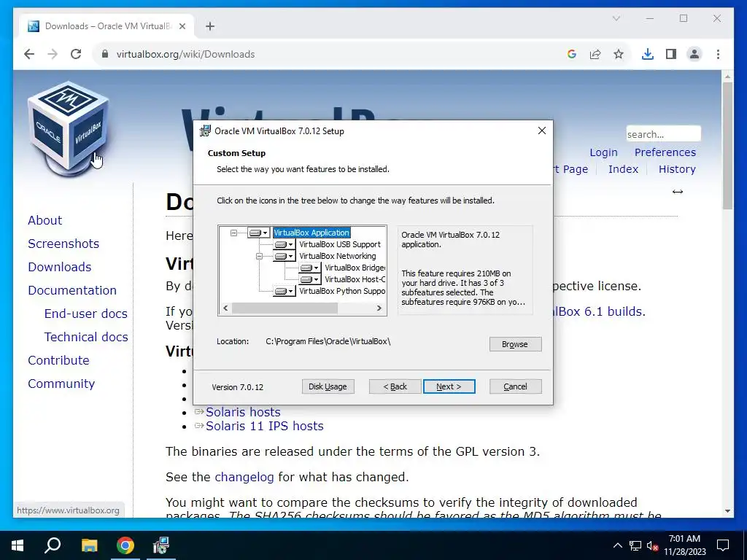Select the Downloads – Oracle VM VirtualBox tab
The width and height of the screenshot is (747, 560).
click(107, 26)
